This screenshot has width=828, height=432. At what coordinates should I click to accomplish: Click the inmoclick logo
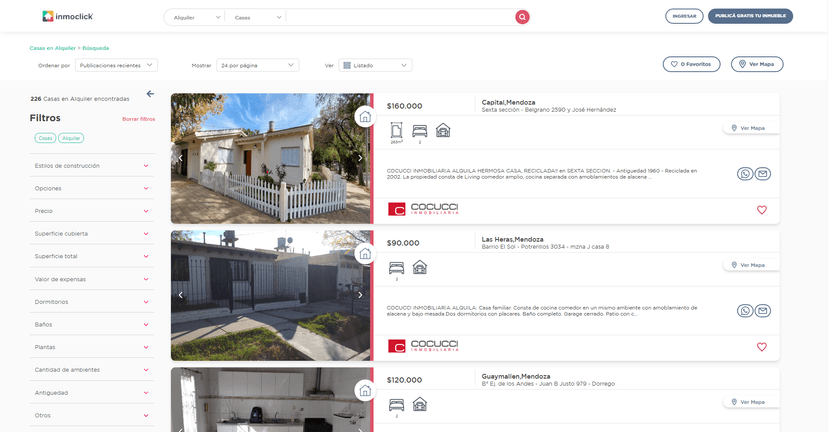[65, 16]
